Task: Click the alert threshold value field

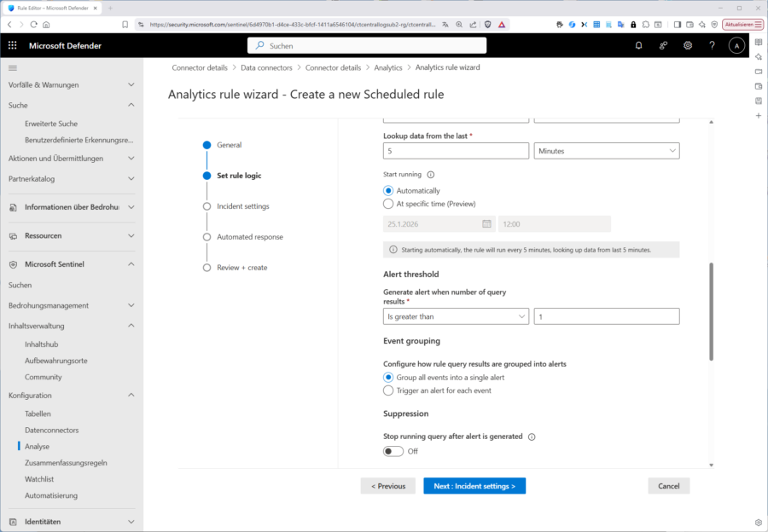Action: (606, 316)
